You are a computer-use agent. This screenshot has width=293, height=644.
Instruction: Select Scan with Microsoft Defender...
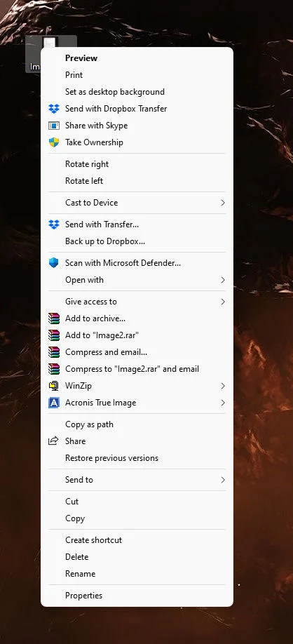[x=137, y=263]
